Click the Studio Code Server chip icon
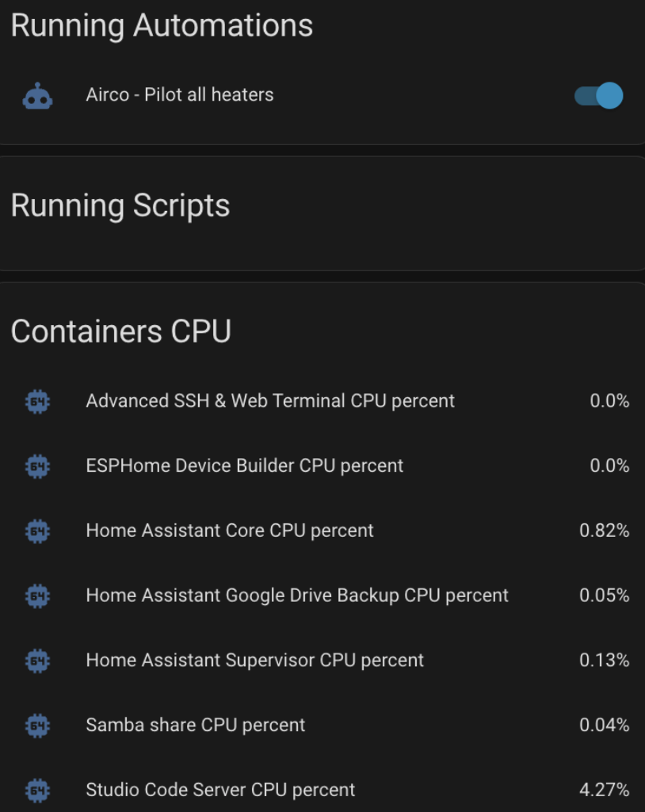 pos(37,791)
